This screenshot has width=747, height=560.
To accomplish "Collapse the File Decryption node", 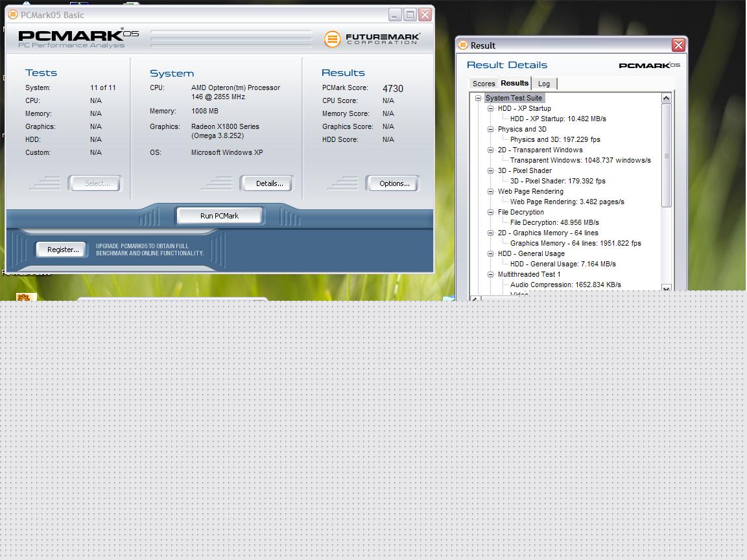I will point(490,212).
